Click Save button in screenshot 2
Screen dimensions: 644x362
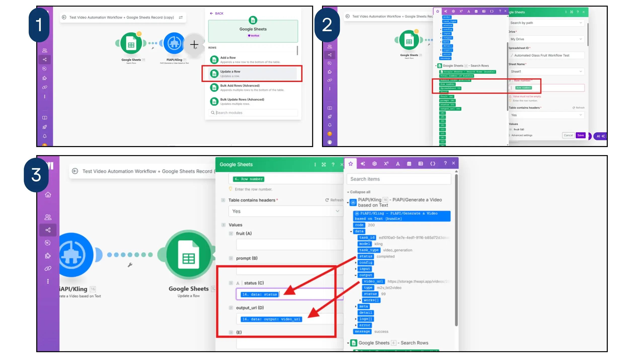pos(581,135)
